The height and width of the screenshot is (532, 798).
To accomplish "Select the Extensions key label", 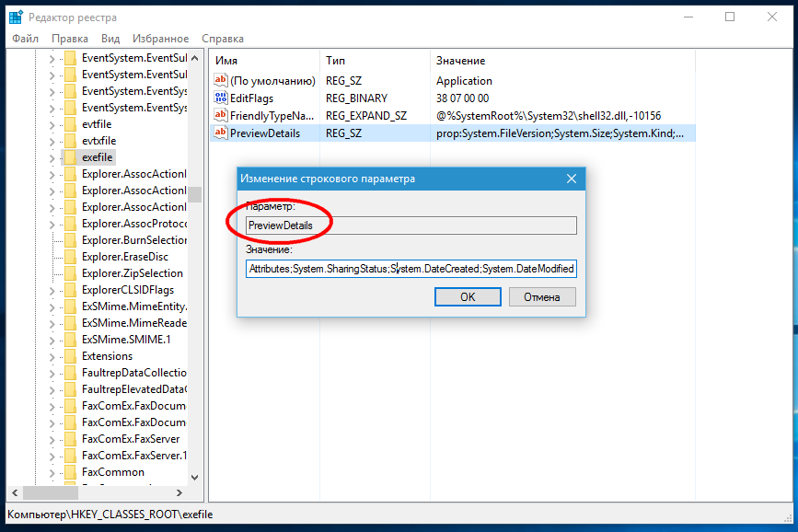I will click(x=107, y=356).
